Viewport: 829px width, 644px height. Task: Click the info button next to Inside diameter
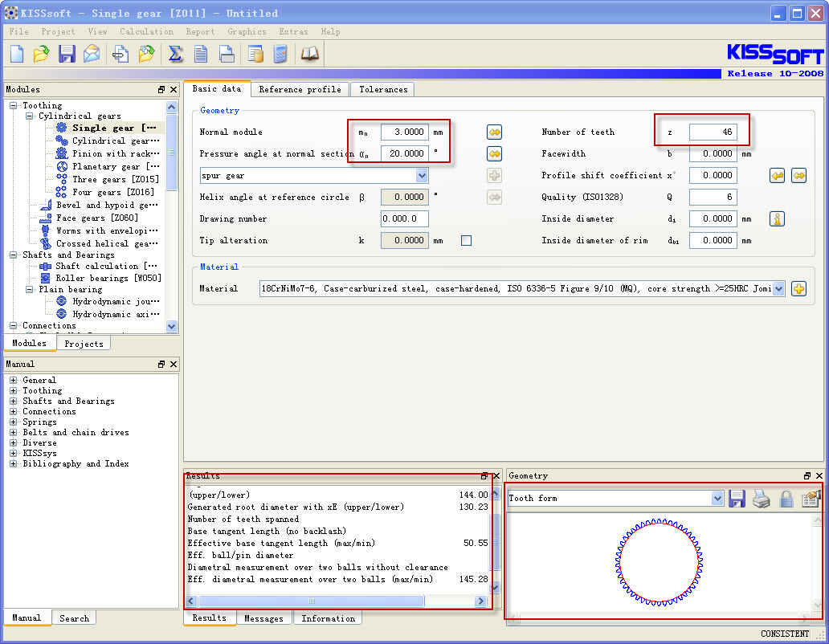pyautogui.click(x=778, y=218)
